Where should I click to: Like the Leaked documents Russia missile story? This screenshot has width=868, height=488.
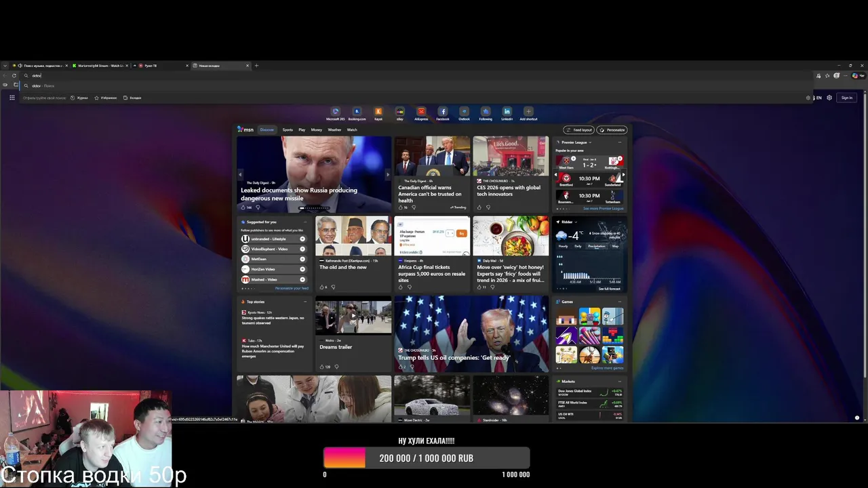coord(243,207)
